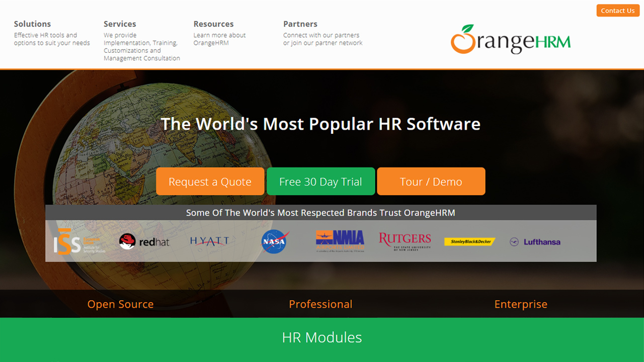This screenshot has height=362, width=644.
Task: Open the Services menu
Action: (x=120, y=24)
